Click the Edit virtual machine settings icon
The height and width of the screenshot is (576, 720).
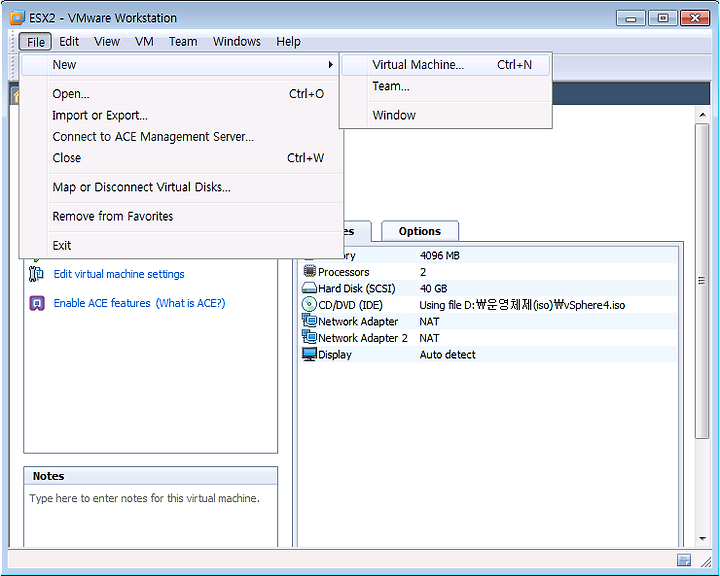pos(36,274)
